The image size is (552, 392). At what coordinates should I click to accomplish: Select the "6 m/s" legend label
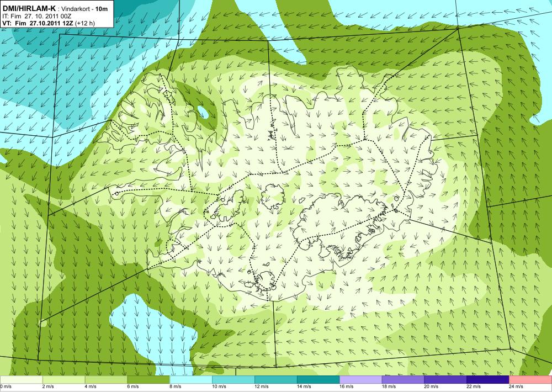133,386
